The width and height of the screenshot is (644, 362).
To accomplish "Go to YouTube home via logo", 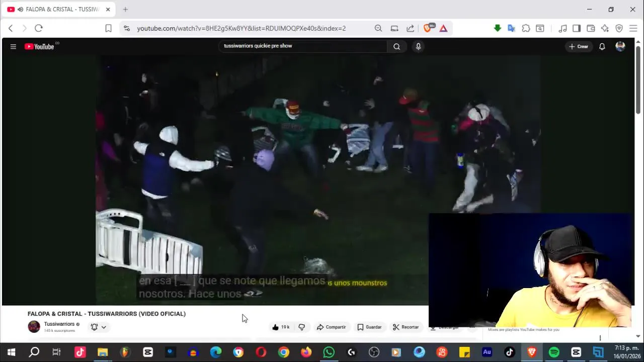I will (39, 46).
